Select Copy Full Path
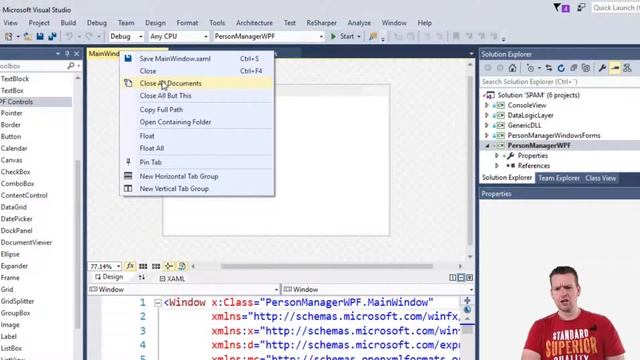640x360 pixels. [197, 109]
